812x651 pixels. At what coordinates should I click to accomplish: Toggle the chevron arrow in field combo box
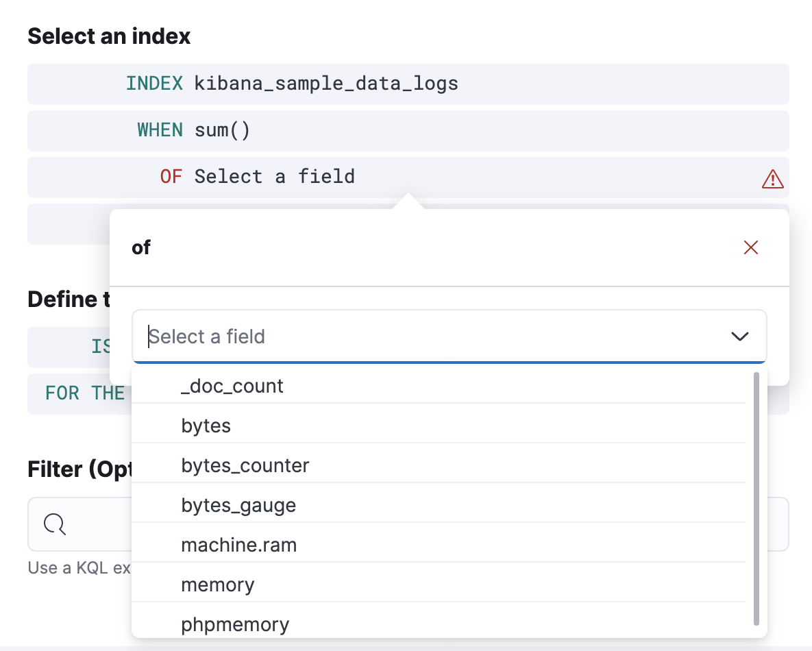click(x=739, y=336)
